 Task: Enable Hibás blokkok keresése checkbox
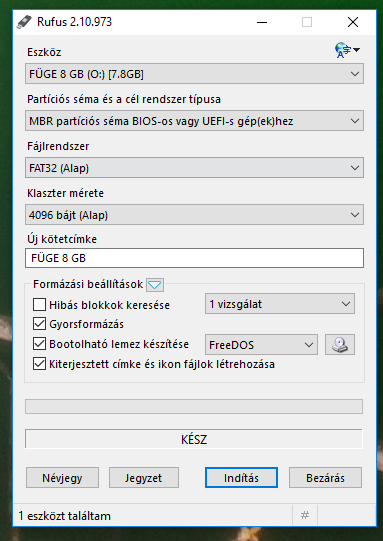(x=39, y=305)
